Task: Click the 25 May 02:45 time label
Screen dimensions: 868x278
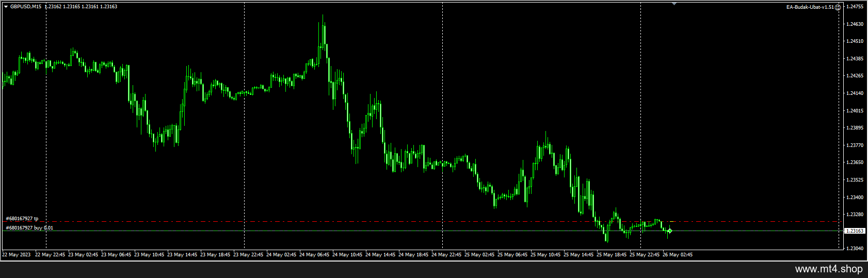Action: 479,255
